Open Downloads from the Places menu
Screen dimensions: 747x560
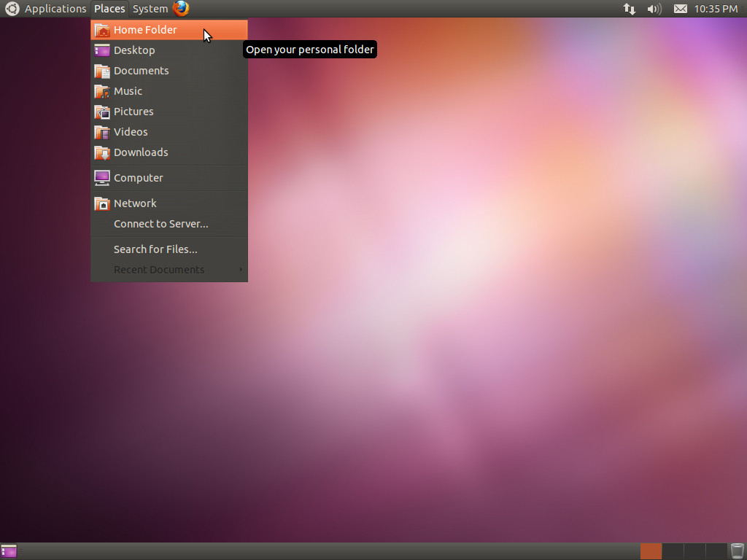tap(169, 152)
